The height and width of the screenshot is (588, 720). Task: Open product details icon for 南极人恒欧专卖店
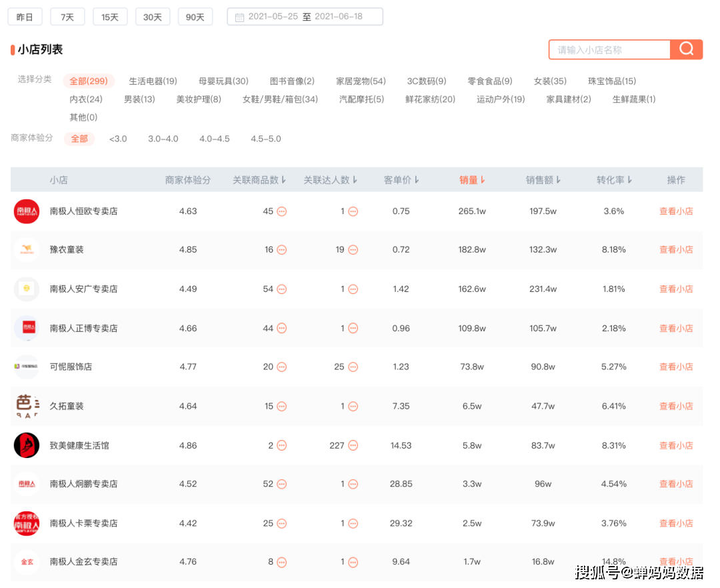pos(282,211)
